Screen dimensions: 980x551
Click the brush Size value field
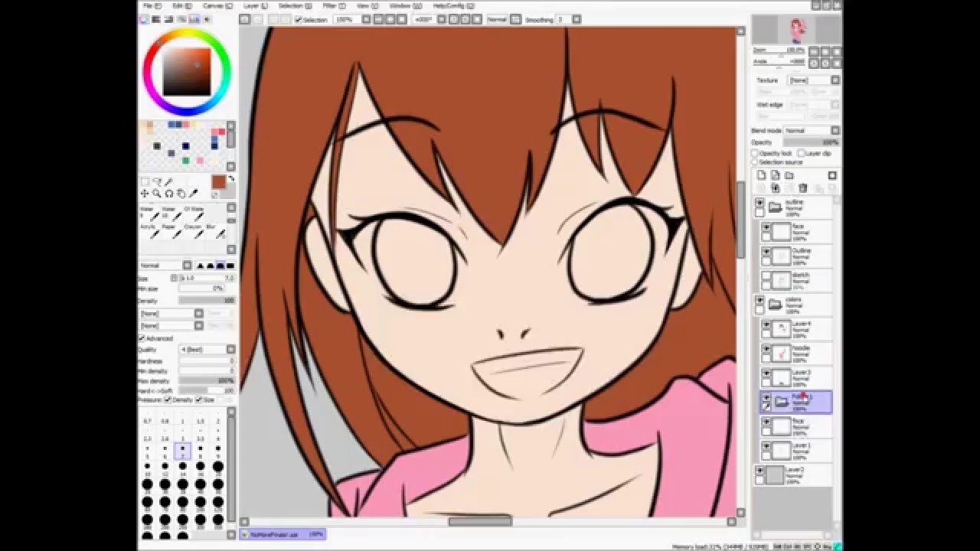(207, 278)
